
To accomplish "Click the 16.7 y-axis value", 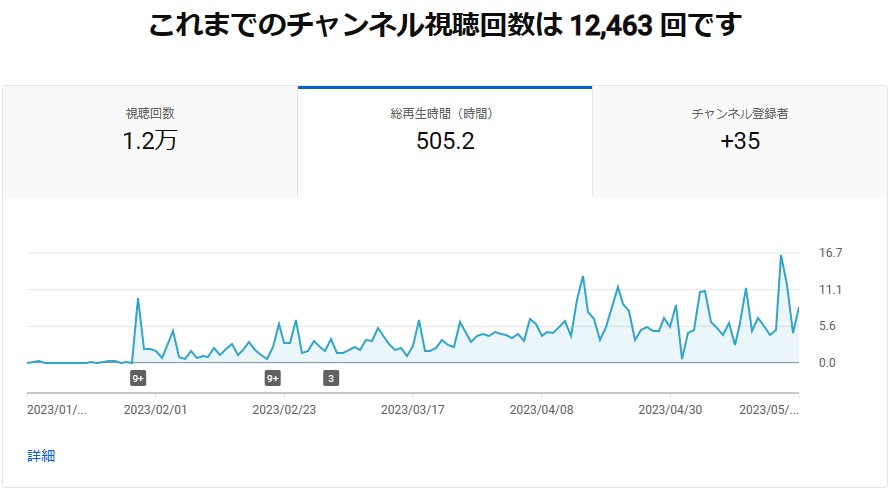I will pos(830,253).
